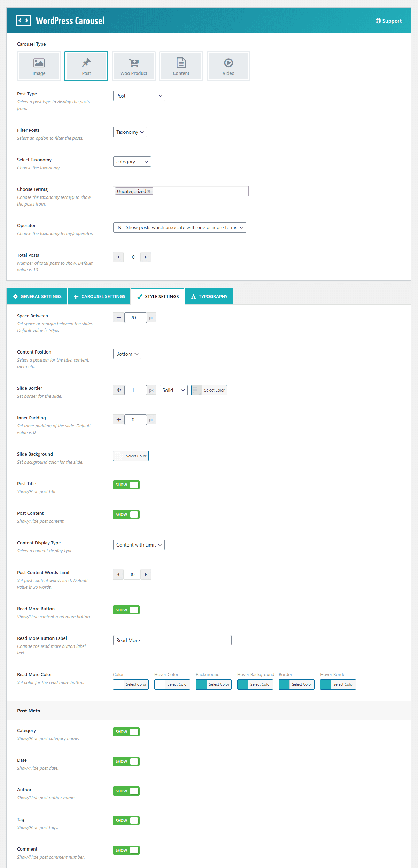Image resolution: width=418 pixels, height=868 pixels.
Task: Open the Select Taxonomy category dropdown
Action: coord(132,162)
